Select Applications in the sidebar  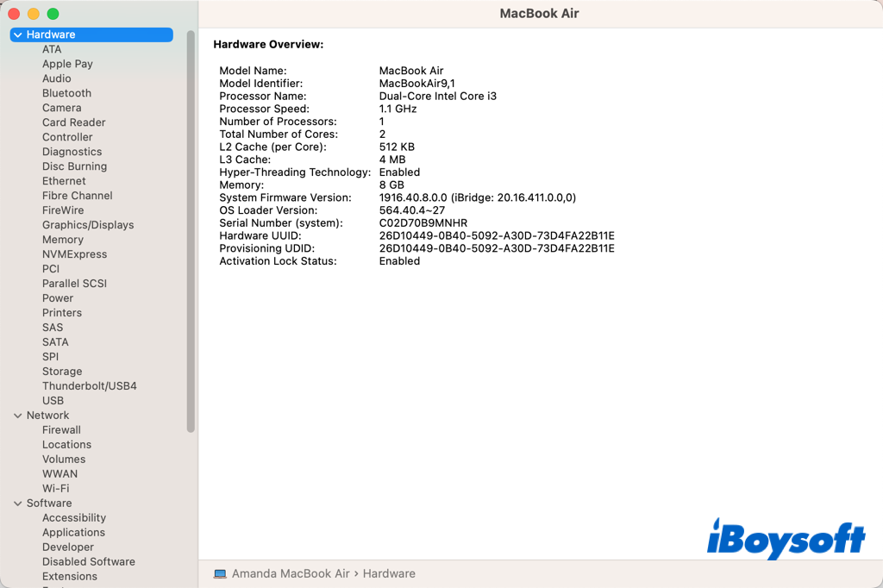[x=73, y=533]
